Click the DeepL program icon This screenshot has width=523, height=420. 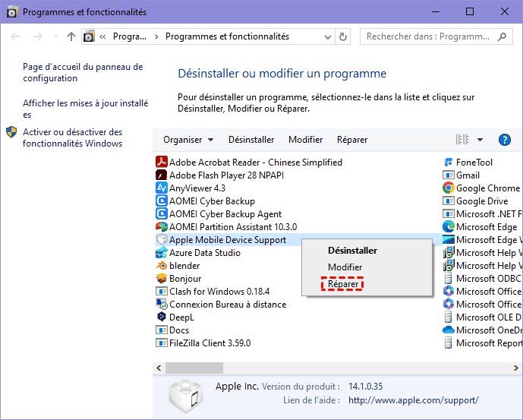(x=161, y=317)
